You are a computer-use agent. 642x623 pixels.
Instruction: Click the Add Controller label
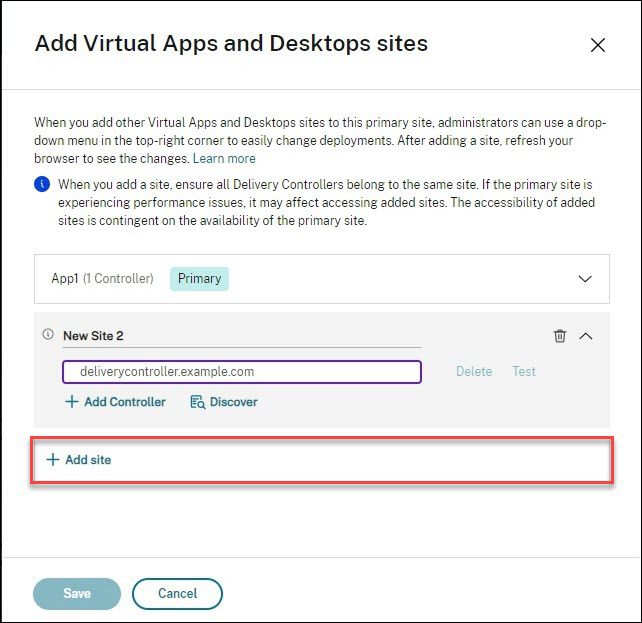click(125, 402)
